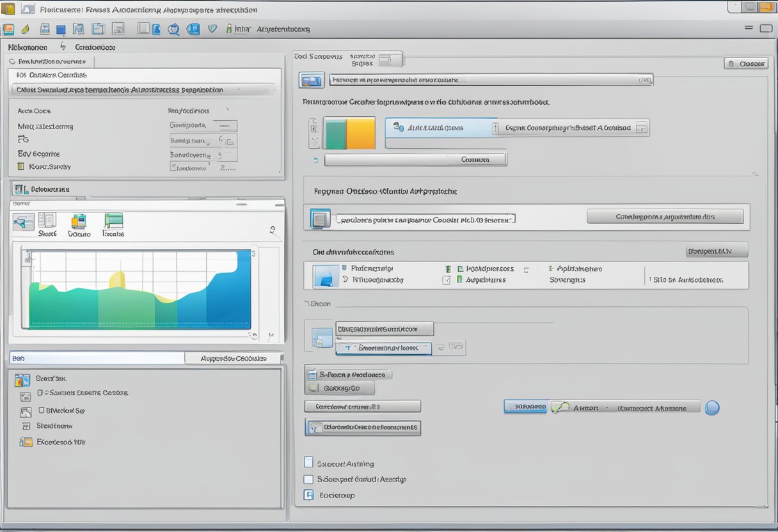
Task: Enable the third blue-outlined checkbox at the bottom
Action: 309,495
